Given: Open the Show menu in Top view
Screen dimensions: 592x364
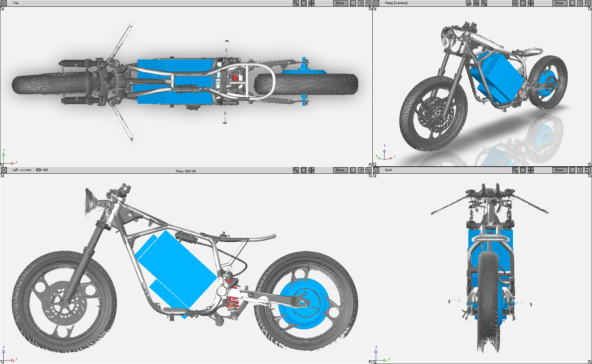Looking at the screenshot, I should 340,3.
